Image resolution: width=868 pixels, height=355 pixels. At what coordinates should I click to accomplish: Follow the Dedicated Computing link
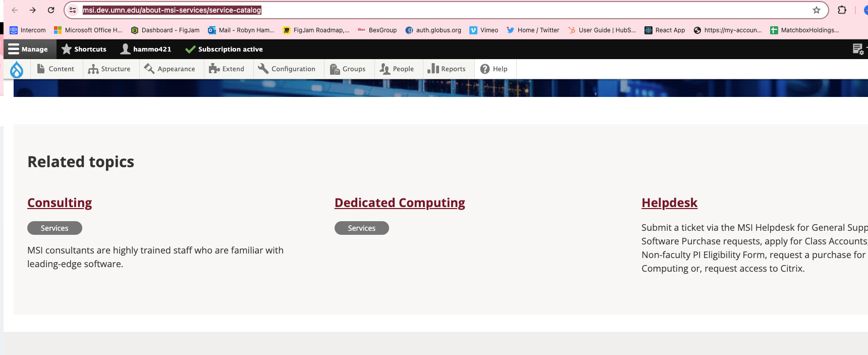(x=400, y=202)
